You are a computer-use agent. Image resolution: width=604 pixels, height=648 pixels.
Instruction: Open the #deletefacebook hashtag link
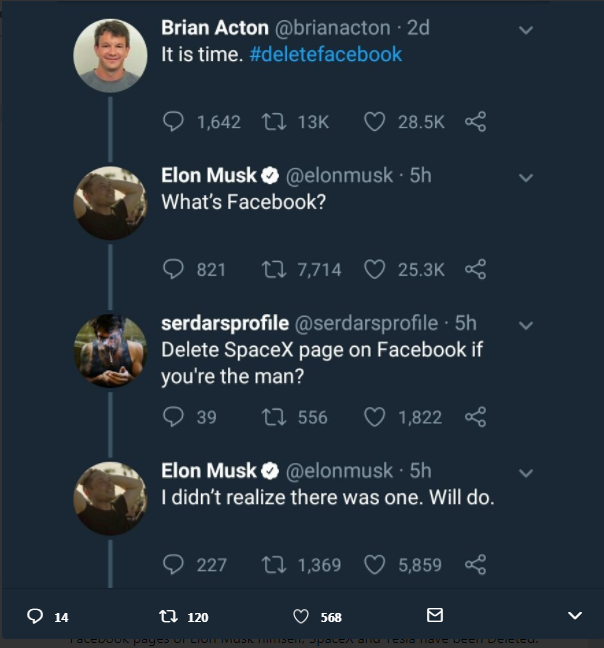[325, 55]
